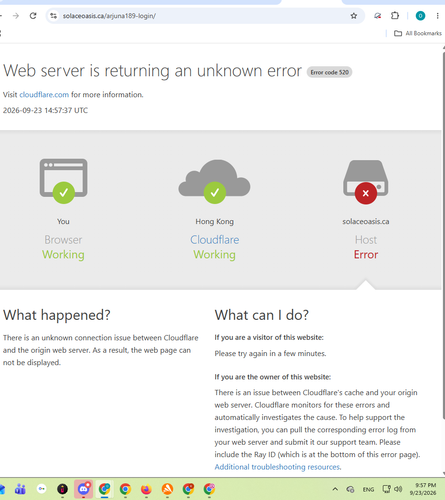The height and width of the screenshot is (500, 445).
Task: Open the Extensions puzzle-piece icon
Action: (395, 16)
